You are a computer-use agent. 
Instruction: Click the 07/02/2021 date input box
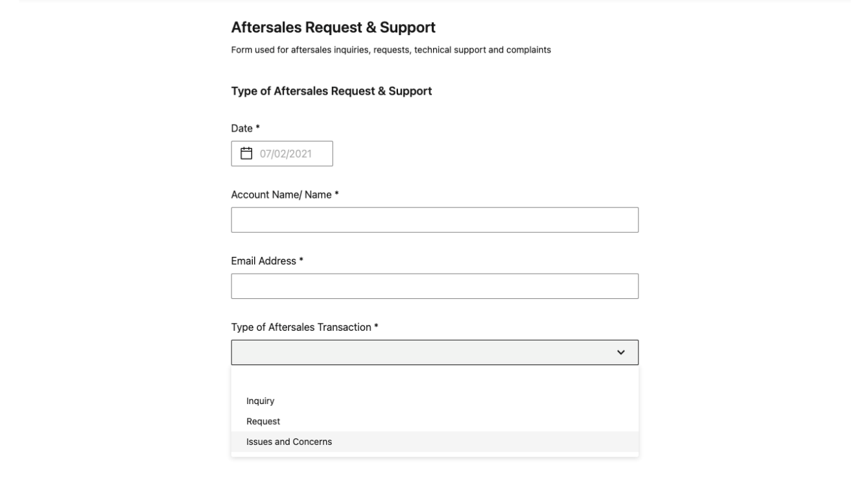coord(282,154)
